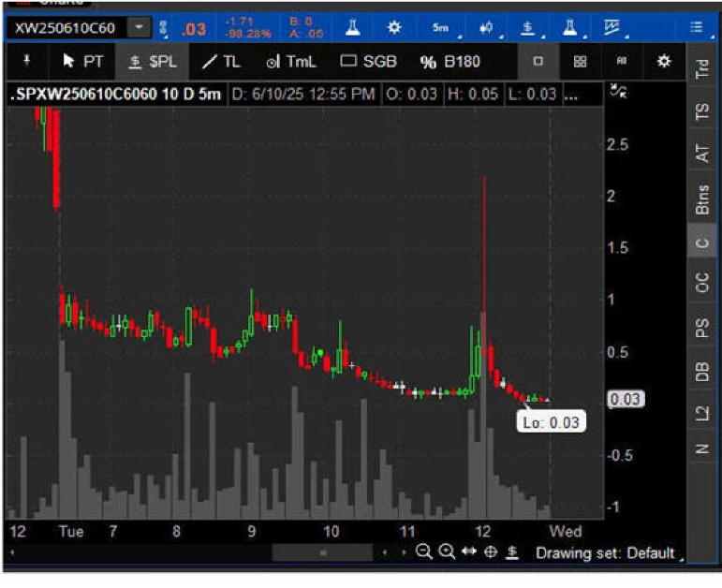The width and height of the screenshot is (722, 588).
Task: Select the $PL price level tool
Action: coord(150,62)
